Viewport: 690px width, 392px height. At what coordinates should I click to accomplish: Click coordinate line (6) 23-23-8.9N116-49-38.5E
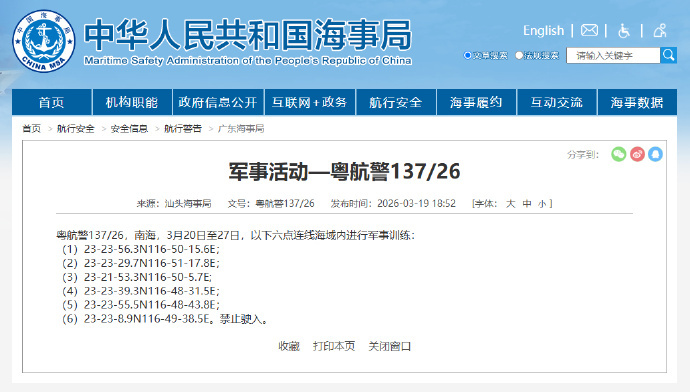(x=139, y=319)
